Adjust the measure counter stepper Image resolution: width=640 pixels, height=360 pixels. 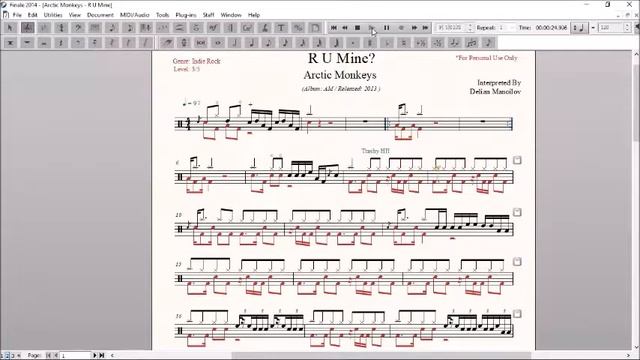(x=470, y=28)
